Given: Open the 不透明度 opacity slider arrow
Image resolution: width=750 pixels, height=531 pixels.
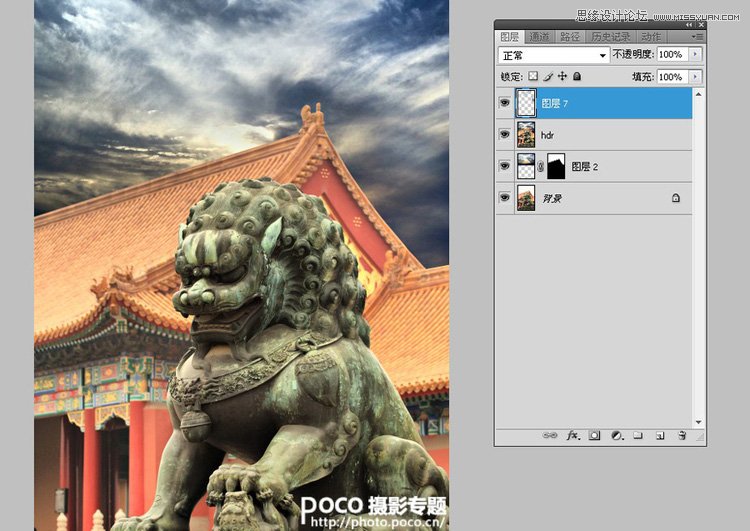Looking at the screenshot, I should 695,55.
